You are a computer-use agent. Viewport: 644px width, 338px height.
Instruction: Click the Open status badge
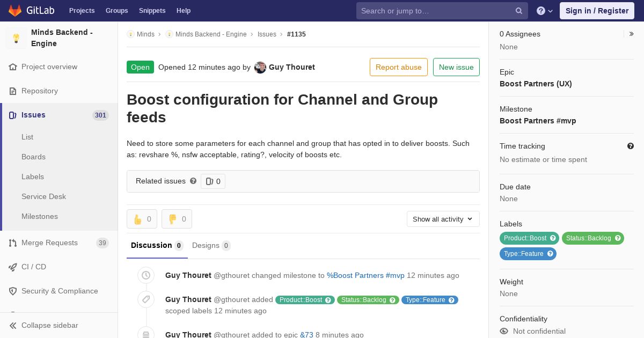point(140,67)
